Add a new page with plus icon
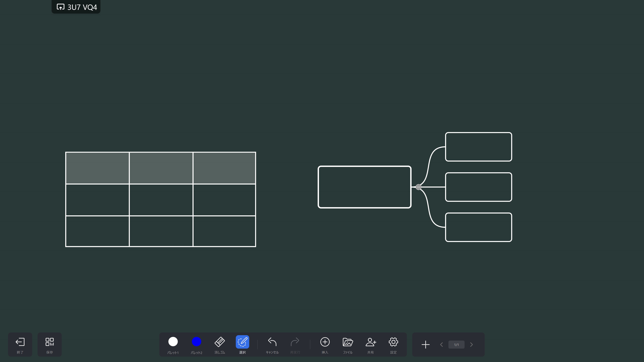This screenshot has height=362, width=644. (x=425, y=345)
